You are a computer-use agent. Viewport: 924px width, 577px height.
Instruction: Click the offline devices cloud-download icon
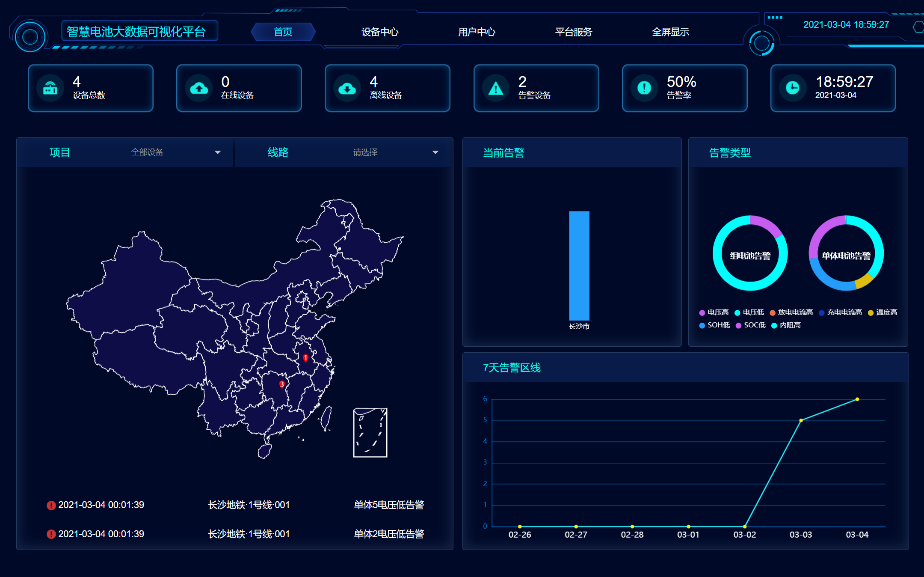pos(347,88)
